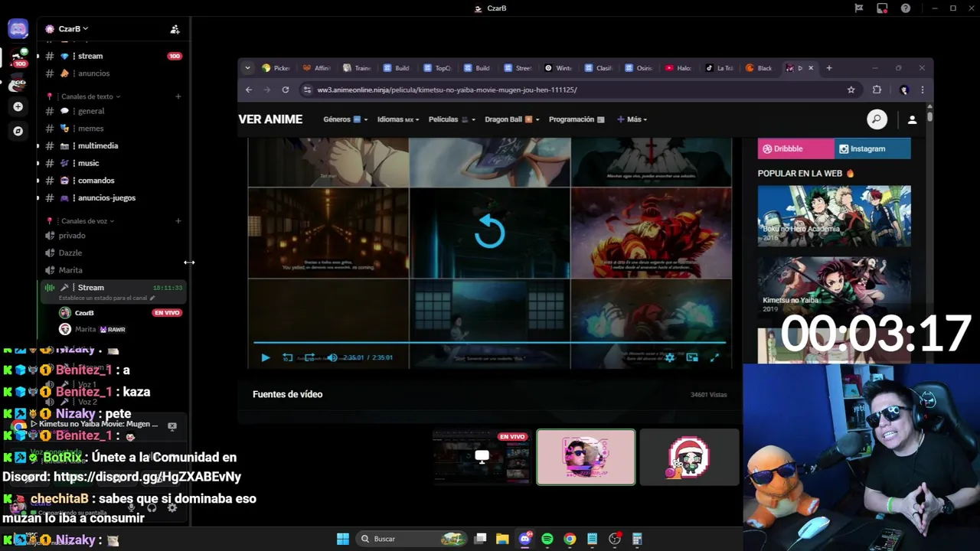Screen dimensions: 980x551
Task: Open Chrome extensions puzzle icon
Action: [x=877, y=90]
